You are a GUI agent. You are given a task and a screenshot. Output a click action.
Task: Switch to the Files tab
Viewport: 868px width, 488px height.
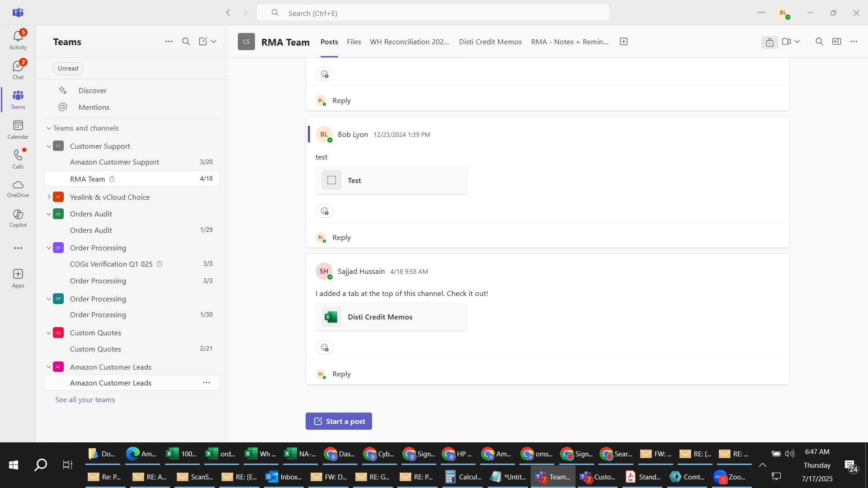[354, 42]
